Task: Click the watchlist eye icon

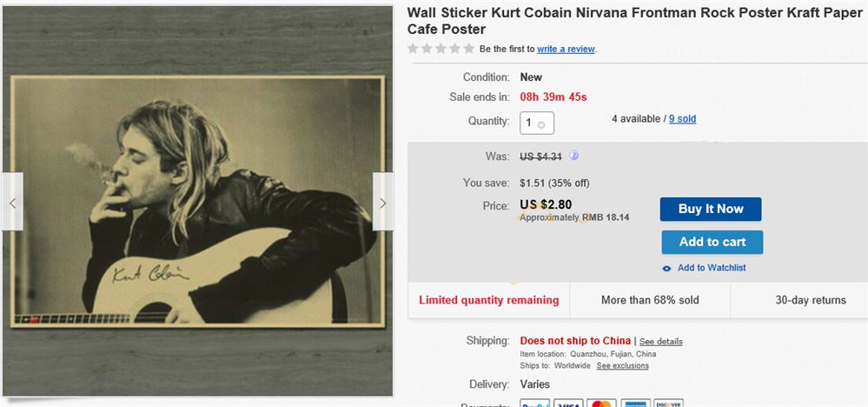Action: click(666, 269)
